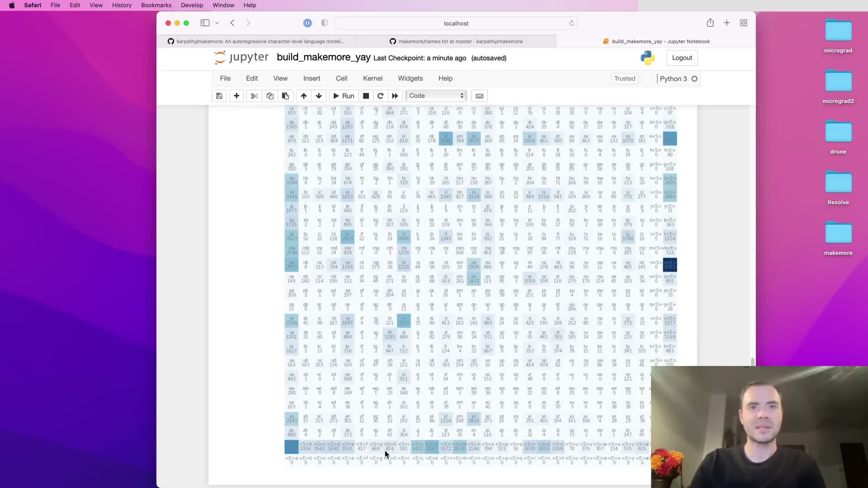The width and height of the screenshot is (868, 488).
Task: Click the localhost address field
Action: 456,23
